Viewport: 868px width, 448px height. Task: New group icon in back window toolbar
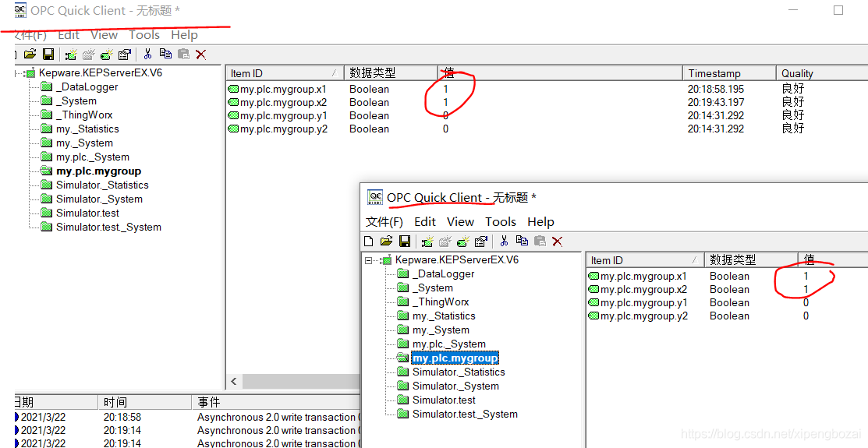pyautogui.click(x=89, y=55)
